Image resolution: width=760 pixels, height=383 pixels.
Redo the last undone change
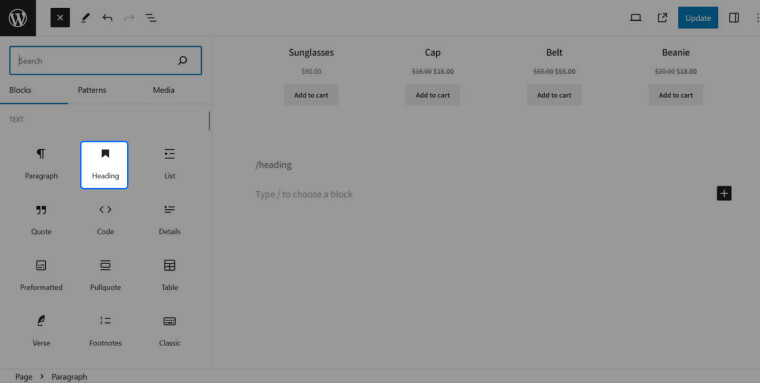129,18
